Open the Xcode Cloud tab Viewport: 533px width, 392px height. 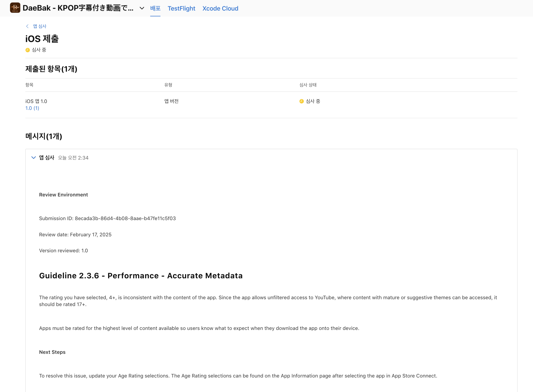220,8
